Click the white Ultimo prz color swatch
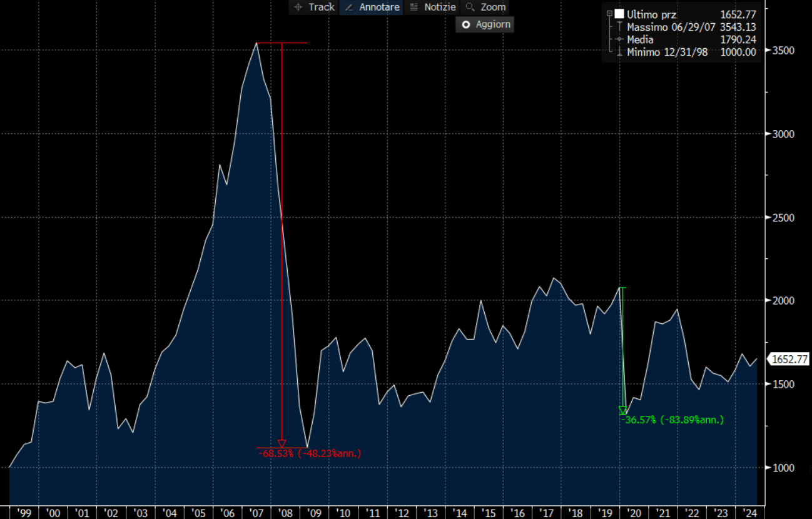 619,14
